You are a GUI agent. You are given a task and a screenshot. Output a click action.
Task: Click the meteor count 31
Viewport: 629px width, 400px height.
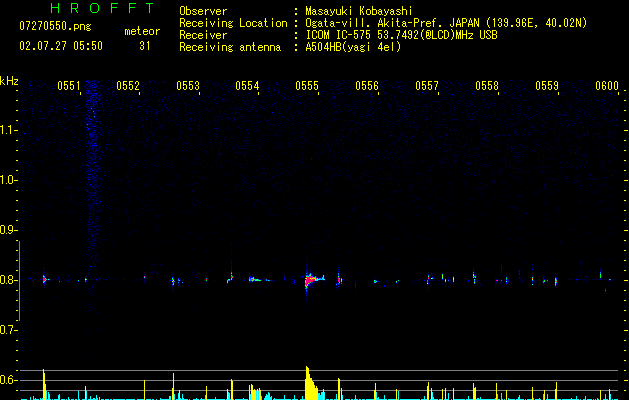tap(144, 46)
